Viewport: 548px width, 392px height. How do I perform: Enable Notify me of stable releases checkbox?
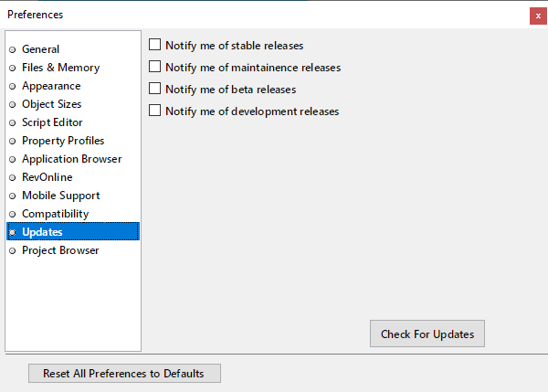(155, 45)
